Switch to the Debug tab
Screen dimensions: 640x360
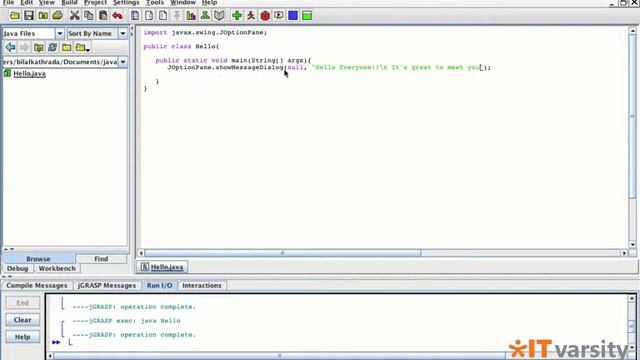tap(18, 269)
